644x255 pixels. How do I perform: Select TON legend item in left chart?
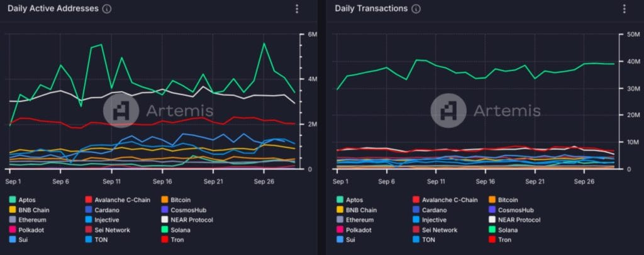[x=96, y=240]
